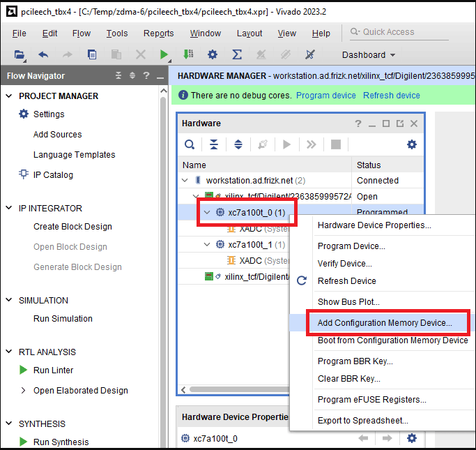This screenshot has width=476, height=450.
Task: Open the Window menu
Action: tap(206, 33)
